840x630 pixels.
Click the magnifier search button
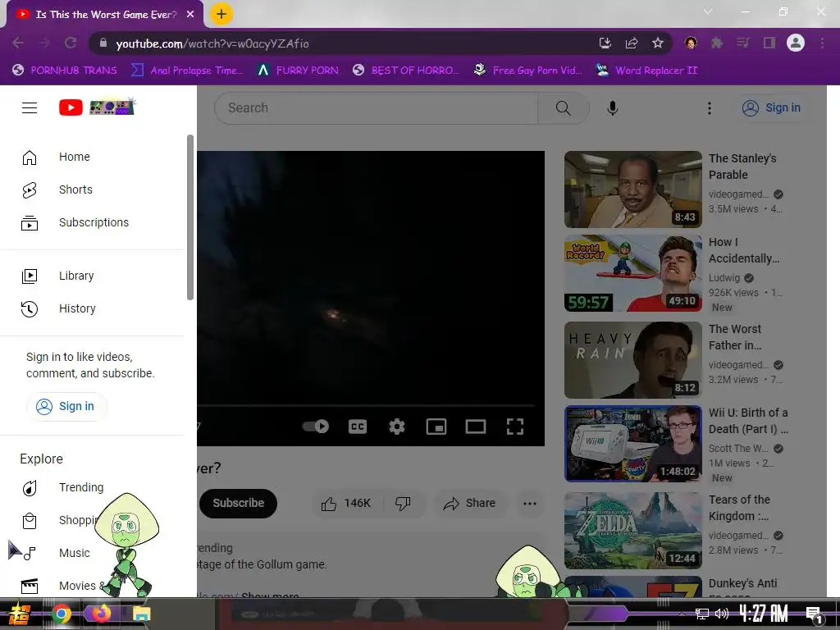(x=563, y=108)
